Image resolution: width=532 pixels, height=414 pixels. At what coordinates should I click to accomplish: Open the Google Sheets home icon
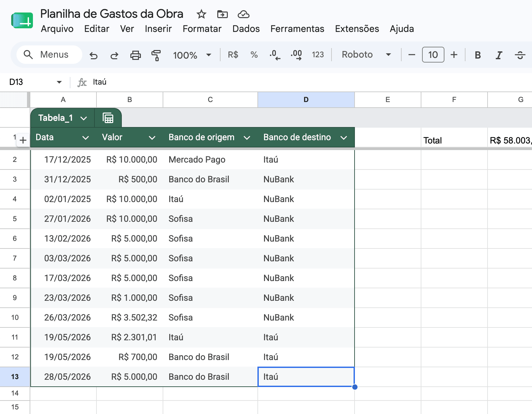click(22, 20)
